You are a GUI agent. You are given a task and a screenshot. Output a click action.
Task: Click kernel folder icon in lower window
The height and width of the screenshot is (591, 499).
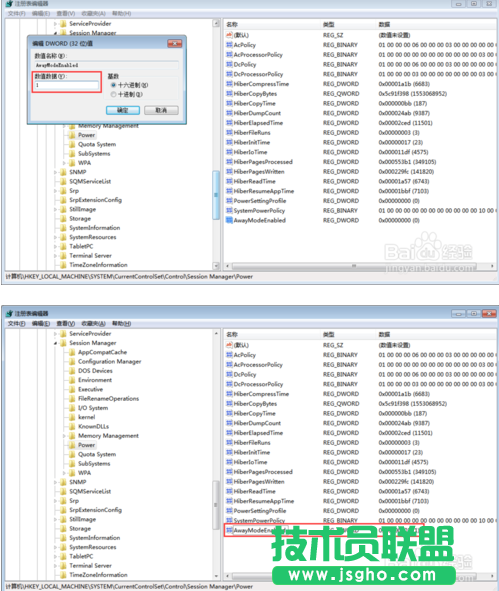coord(72,417)
